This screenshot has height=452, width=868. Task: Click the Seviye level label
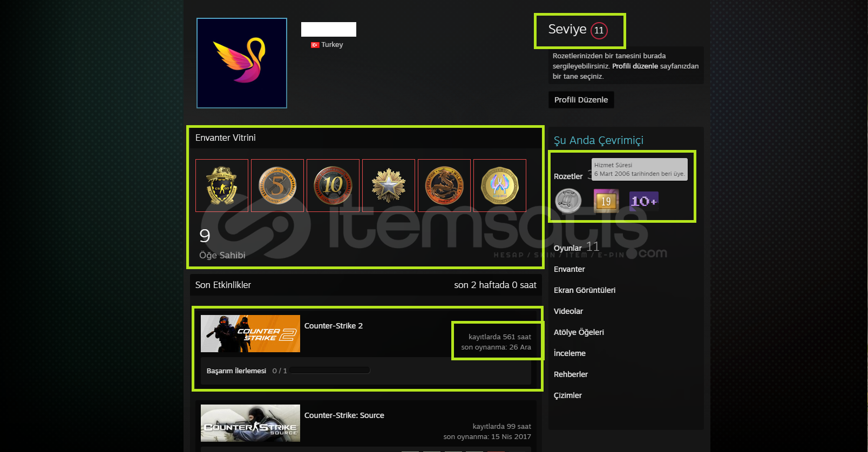567,29
